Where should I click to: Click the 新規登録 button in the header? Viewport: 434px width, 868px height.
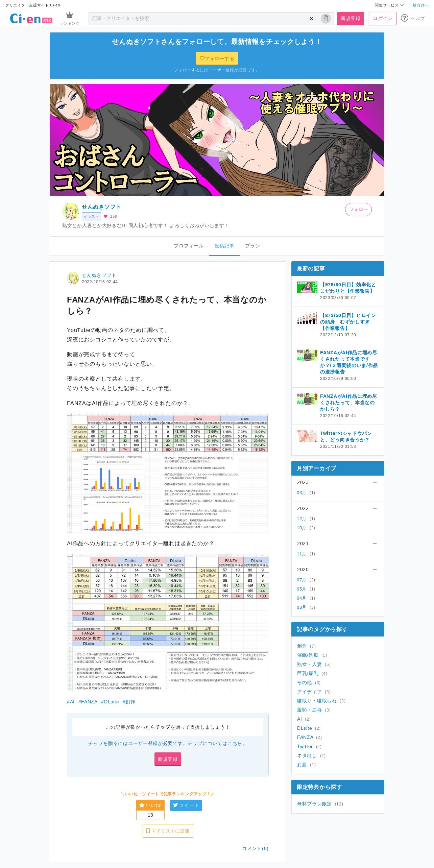[x=351, y=19]
